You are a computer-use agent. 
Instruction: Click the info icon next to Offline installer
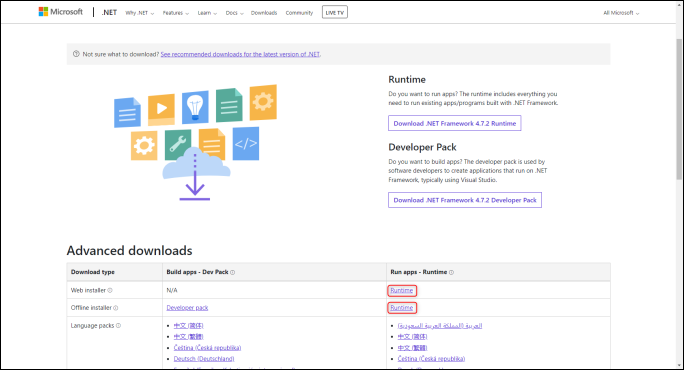116,308
